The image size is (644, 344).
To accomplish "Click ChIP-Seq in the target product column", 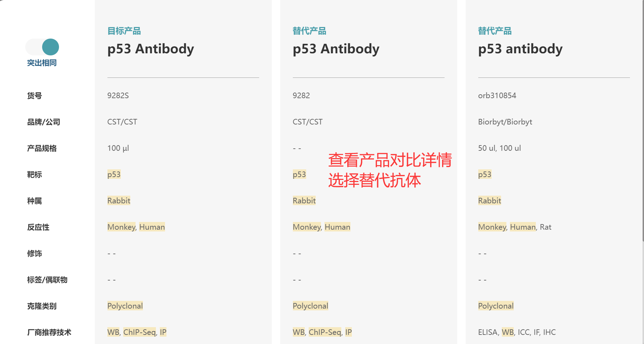I will tap(139, 332).
